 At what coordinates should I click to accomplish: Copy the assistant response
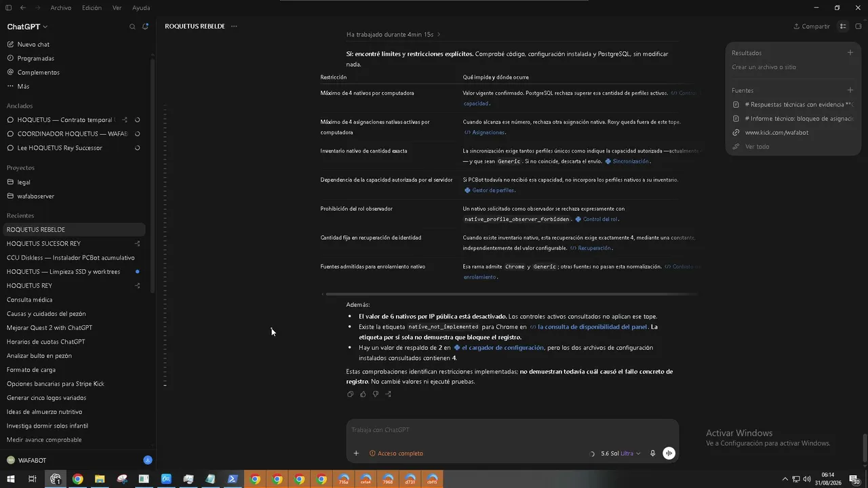(350, 394)
